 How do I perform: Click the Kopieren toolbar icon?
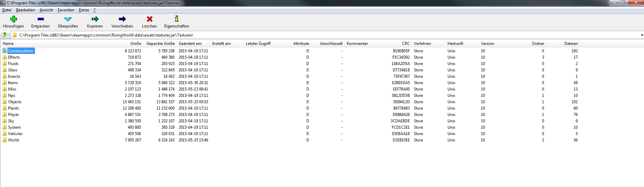tap(95, 19)
